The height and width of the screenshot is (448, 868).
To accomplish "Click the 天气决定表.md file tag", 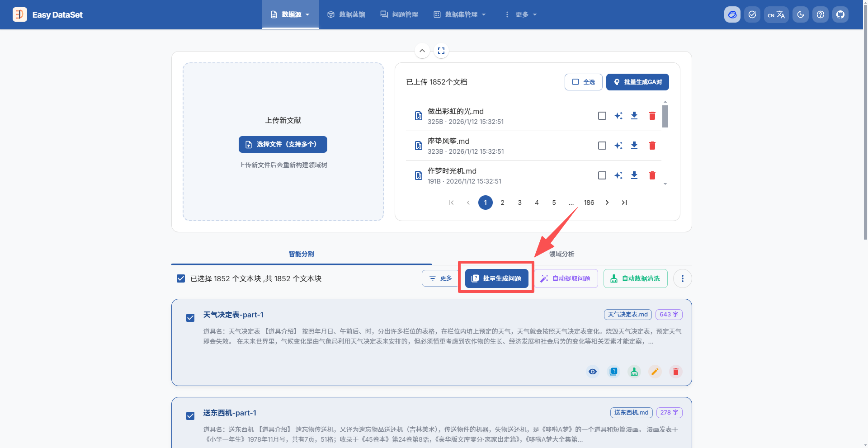I will (628, 315).
